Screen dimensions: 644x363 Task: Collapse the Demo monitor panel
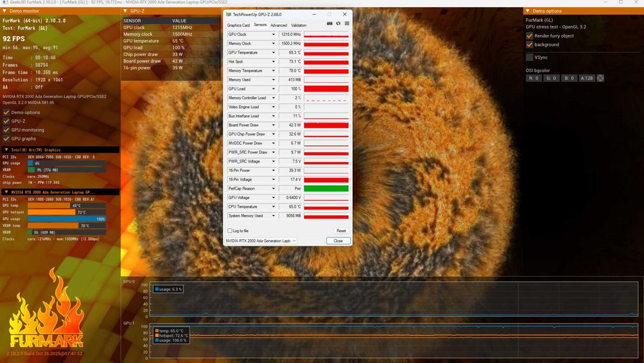[5, 11]
